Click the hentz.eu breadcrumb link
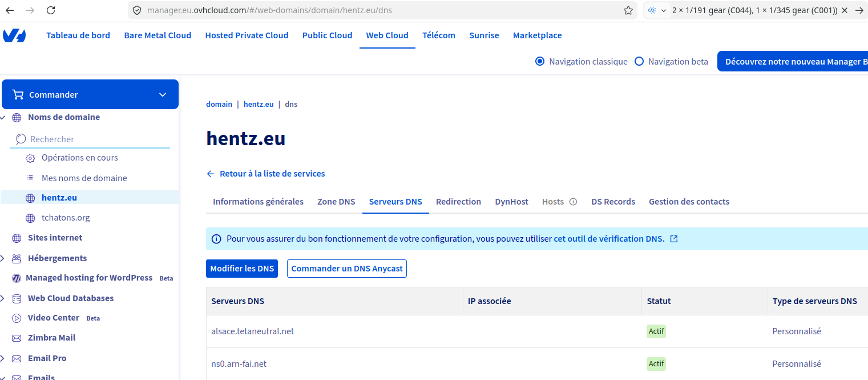 (259, 105)
